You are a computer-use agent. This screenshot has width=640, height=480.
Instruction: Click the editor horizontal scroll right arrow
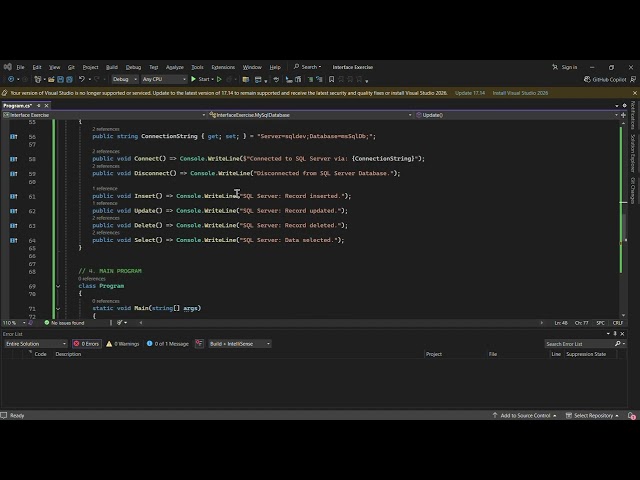(x=542, y=323)
